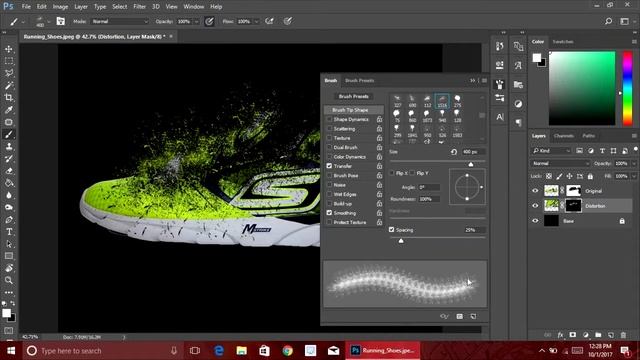Open the layer Opacity dropdown arrow
Image resolution: width=640 pixels, height=360 pixels.
coord(634,163)
